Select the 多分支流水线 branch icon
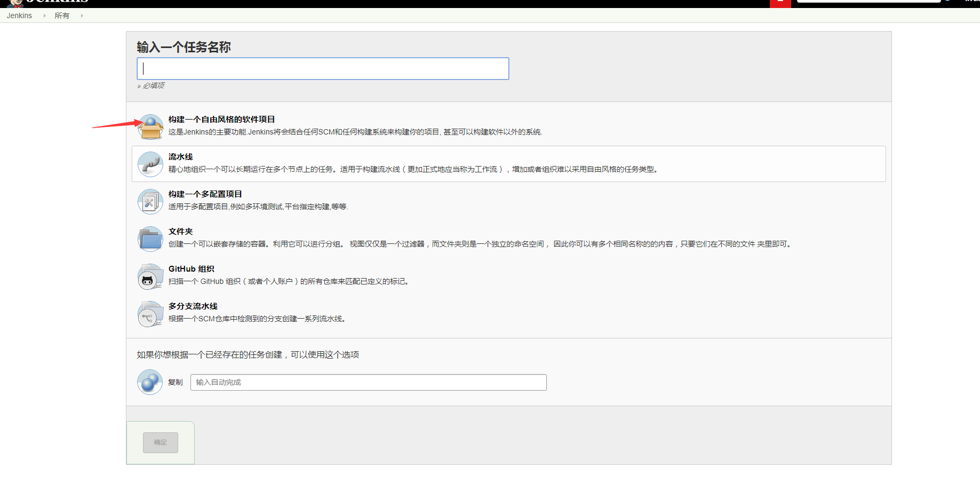The image size is (980, 491). [150, 314]
